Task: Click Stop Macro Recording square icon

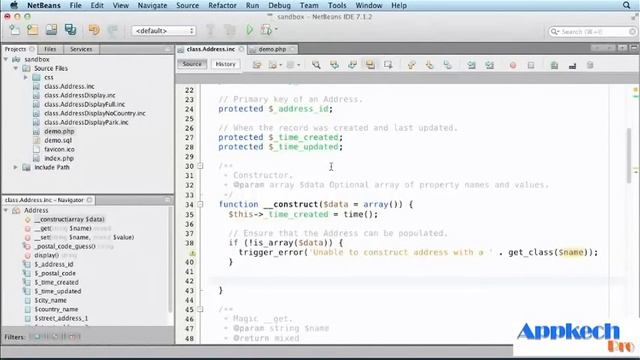Action: coord(531,65)
